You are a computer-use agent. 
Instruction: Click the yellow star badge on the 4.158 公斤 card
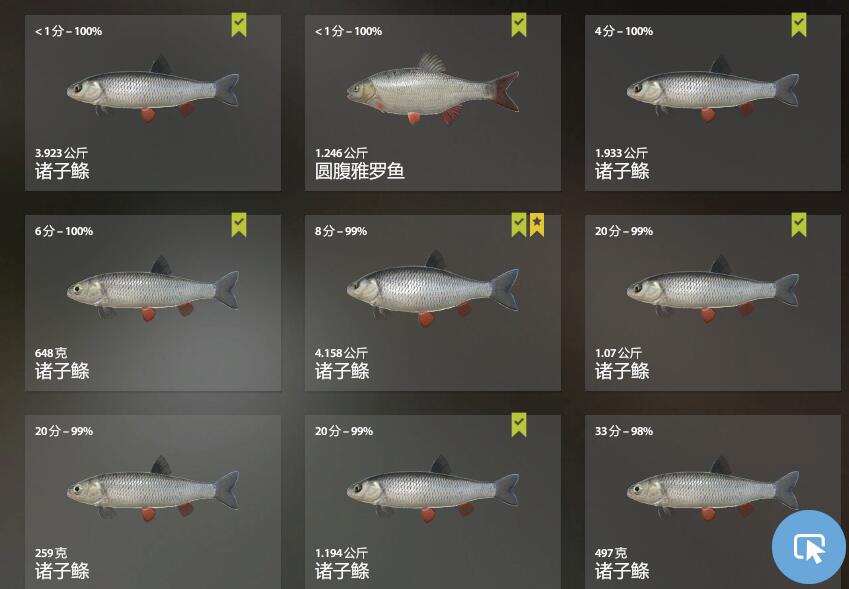[x=537, y=225]
